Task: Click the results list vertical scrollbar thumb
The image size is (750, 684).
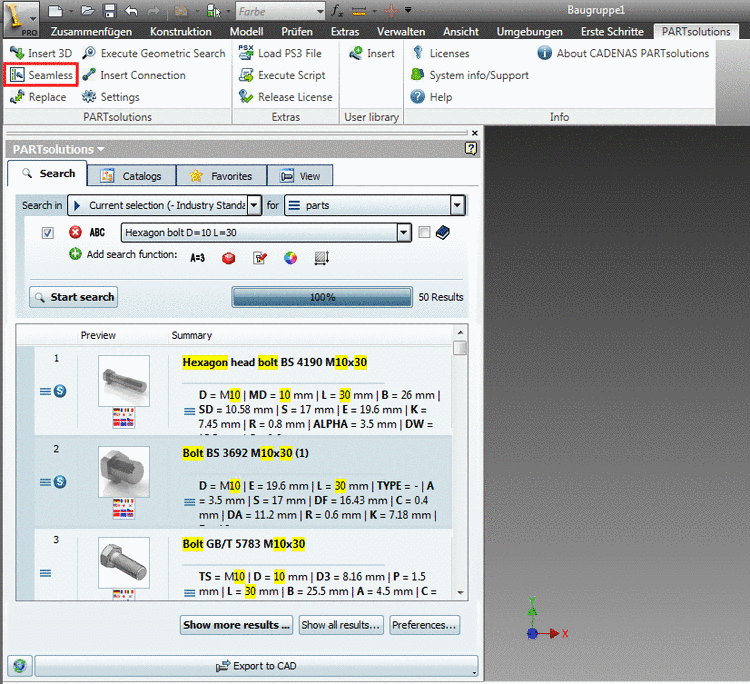Action: pos(460,347)
